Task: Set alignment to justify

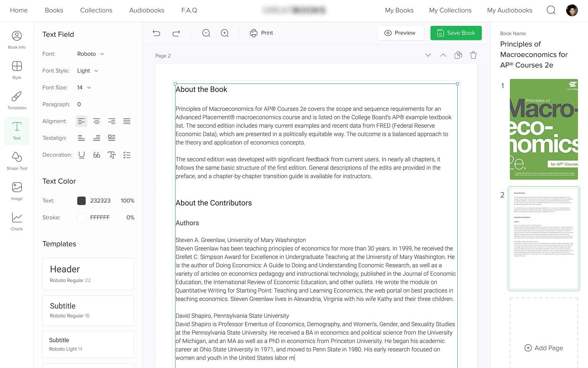Action: 127,121
